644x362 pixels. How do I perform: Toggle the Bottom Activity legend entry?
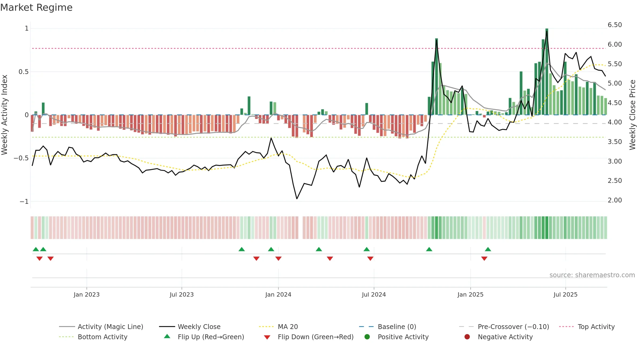pos(93,337)
